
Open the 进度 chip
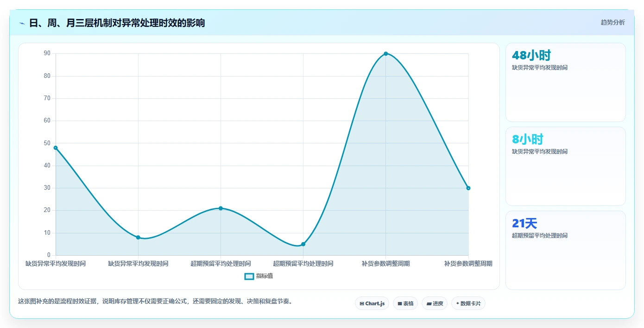pos(435,303)
